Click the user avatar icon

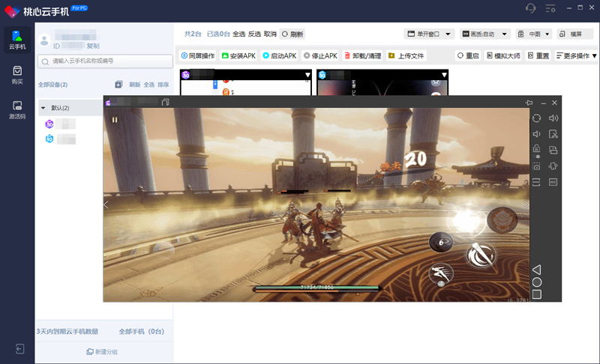point(44,40)
